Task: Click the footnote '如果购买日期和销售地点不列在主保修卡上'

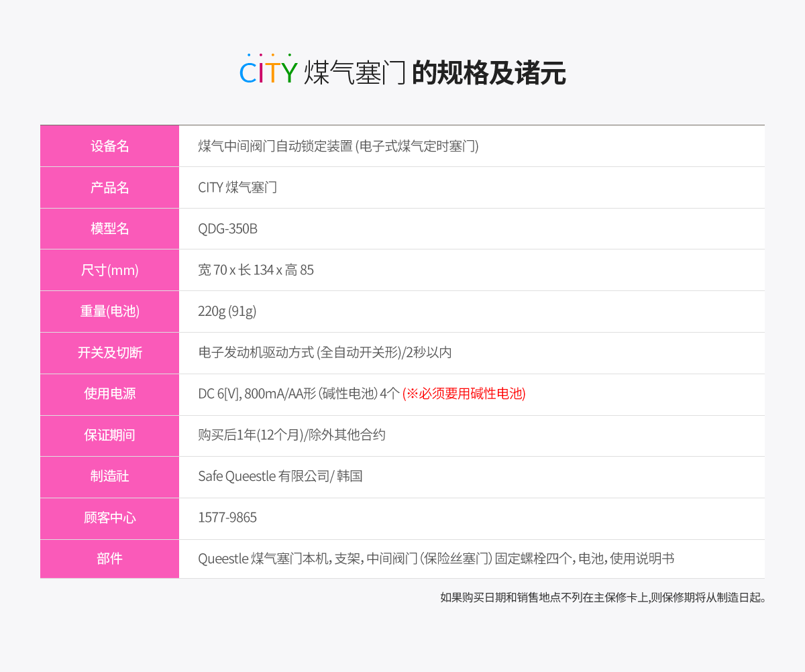Action: [x=544, y=597]
